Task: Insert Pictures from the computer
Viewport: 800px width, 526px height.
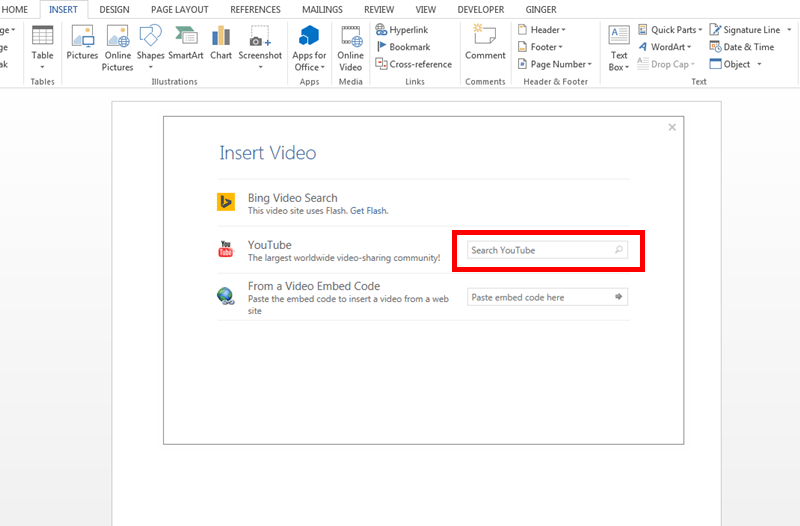Action: click(82, 43)
